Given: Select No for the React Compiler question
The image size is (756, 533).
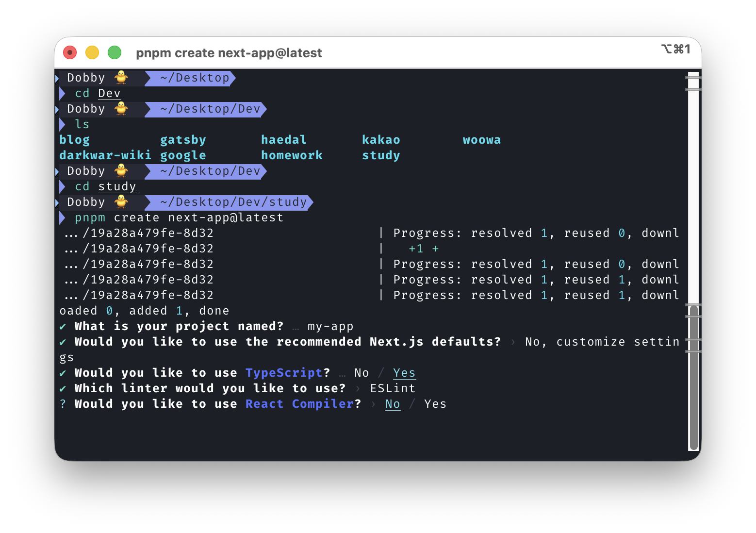Looking at the screenshot, I should (x=393, y=403).
